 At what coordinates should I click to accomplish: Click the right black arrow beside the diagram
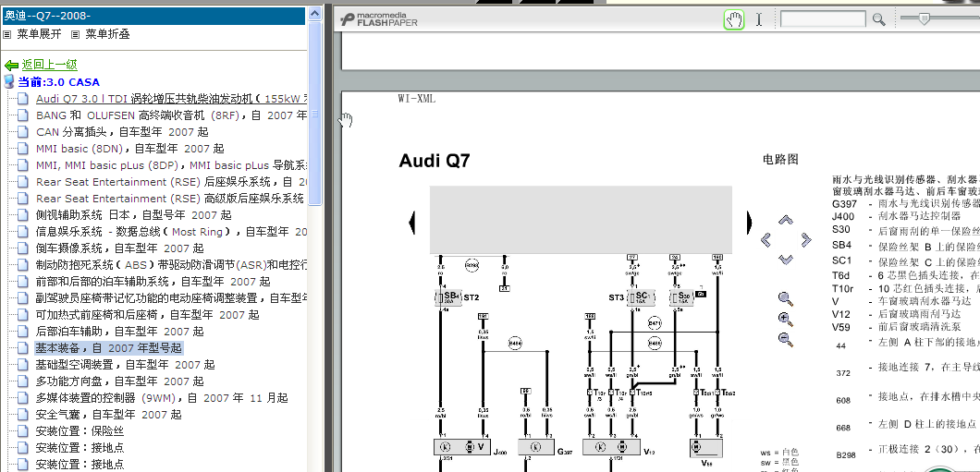(750, 223)
